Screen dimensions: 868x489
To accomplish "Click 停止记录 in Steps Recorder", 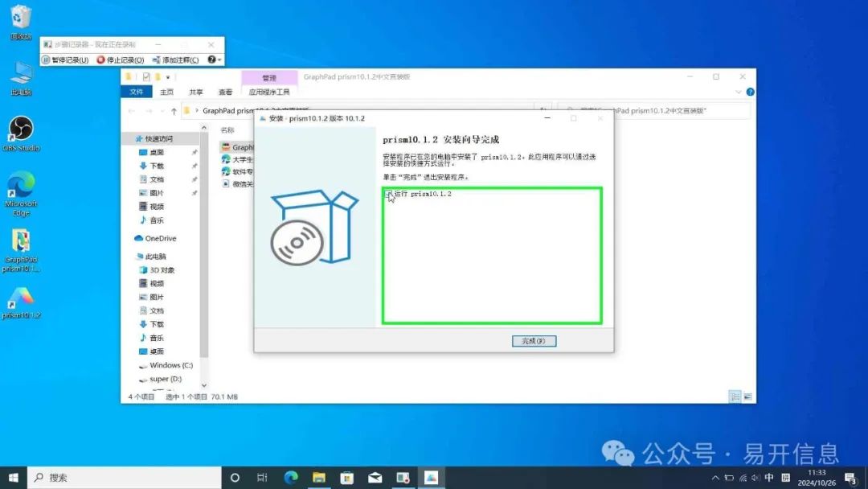I will 120,60.
